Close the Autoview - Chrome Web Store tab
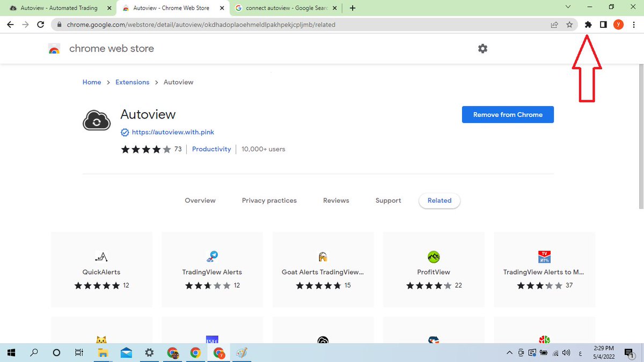Viewport: 644px width, 362px height. (x=221, y=8)
